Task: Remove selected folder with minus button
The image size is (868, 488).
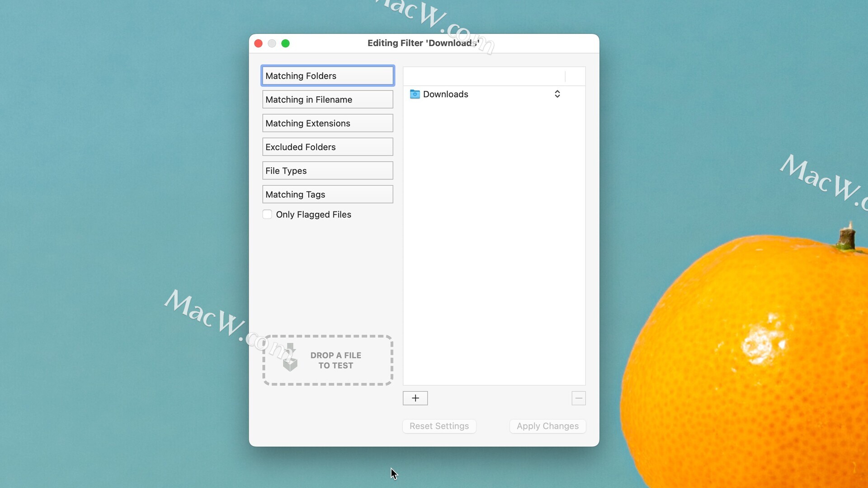Action: coord(578,398)
